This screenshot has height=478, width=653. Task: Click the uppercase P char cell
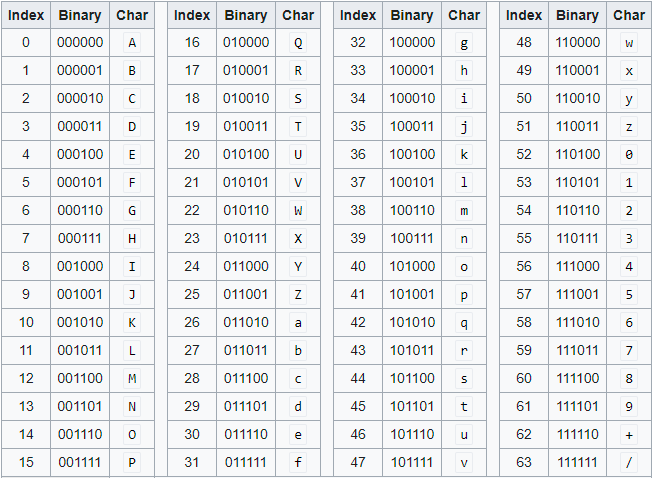coord(132,462)
